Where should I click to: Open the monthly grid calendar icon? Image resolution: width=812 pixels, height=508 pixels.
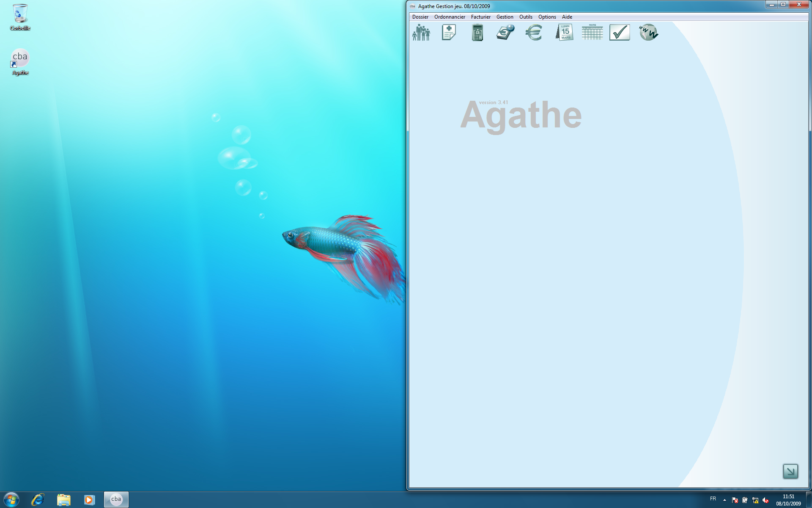592,32
